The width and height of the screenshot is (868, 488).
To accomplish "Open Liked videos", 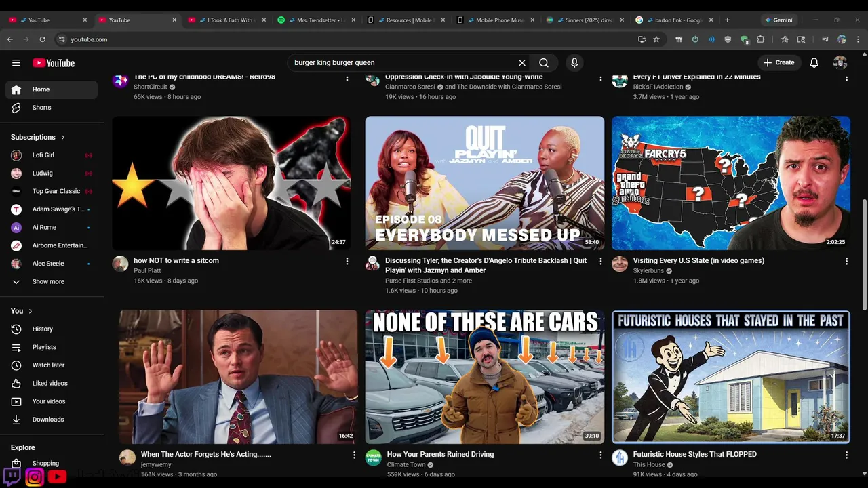I will click(52, 383).
